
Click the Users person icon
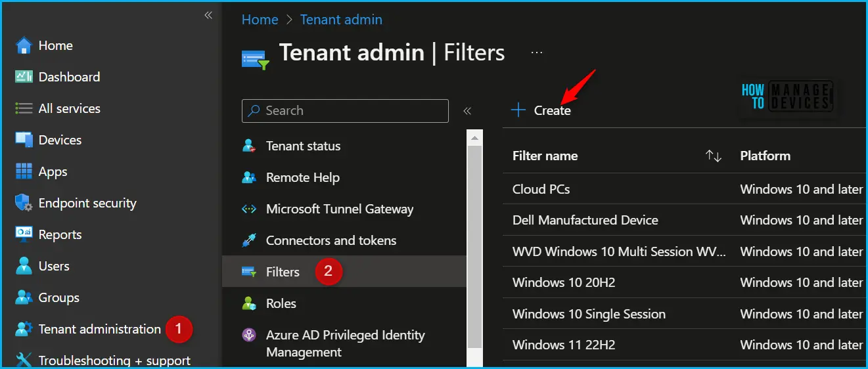click(x=24, y=266)
